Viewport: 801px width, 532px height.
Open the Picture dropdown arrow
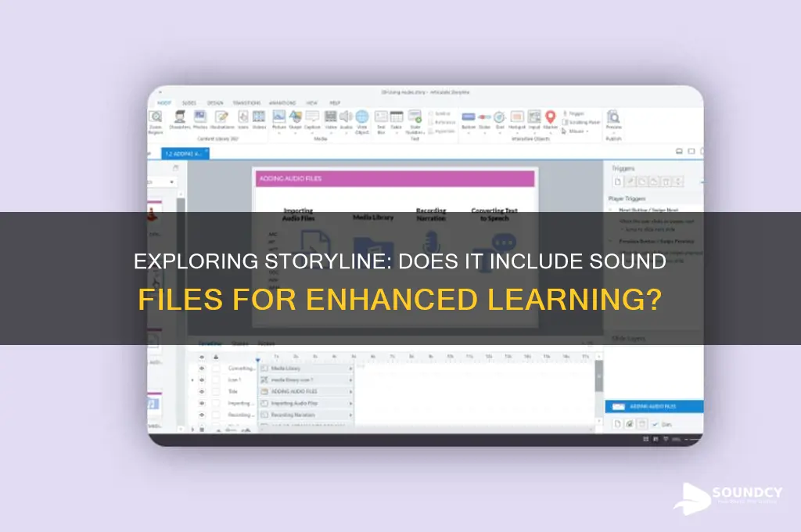279,133
